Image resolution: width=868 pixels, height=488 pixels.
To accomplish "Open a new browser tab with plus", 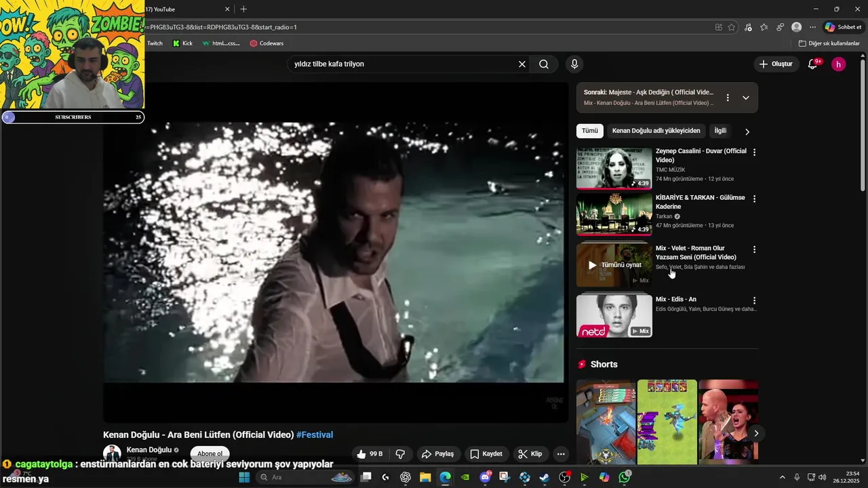I will [x=243, y=9].
